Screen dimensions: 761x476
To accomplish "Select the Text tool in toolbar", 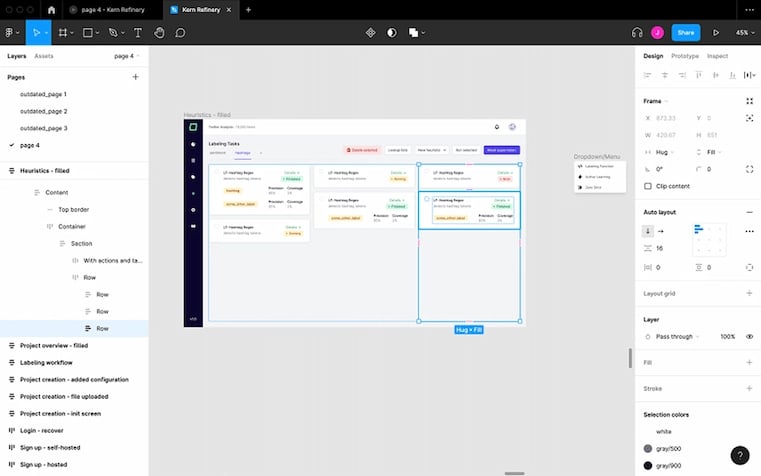I will [137, 32].
